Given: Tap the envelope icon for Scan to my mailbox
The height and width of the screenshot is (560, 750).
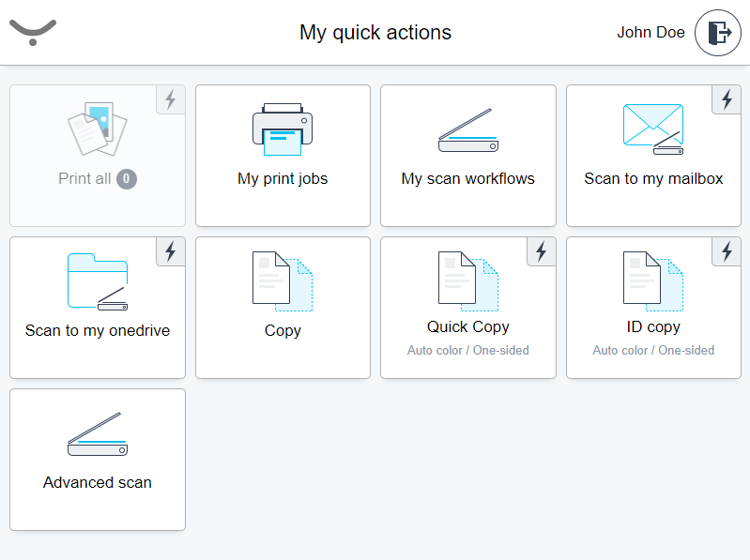Looking at the screenshot, I should [x=653, y=129].
